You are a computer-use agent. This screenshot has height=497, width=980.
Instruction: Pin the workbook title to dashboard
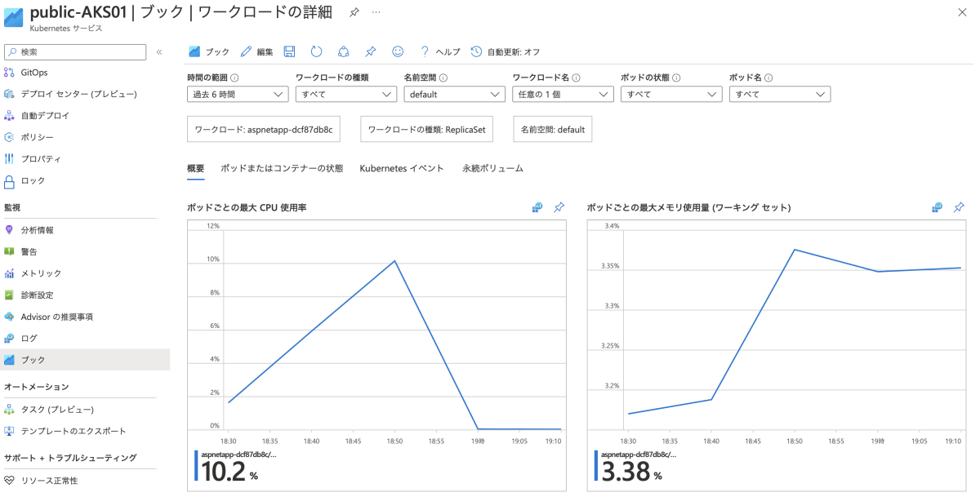point(354,12)
